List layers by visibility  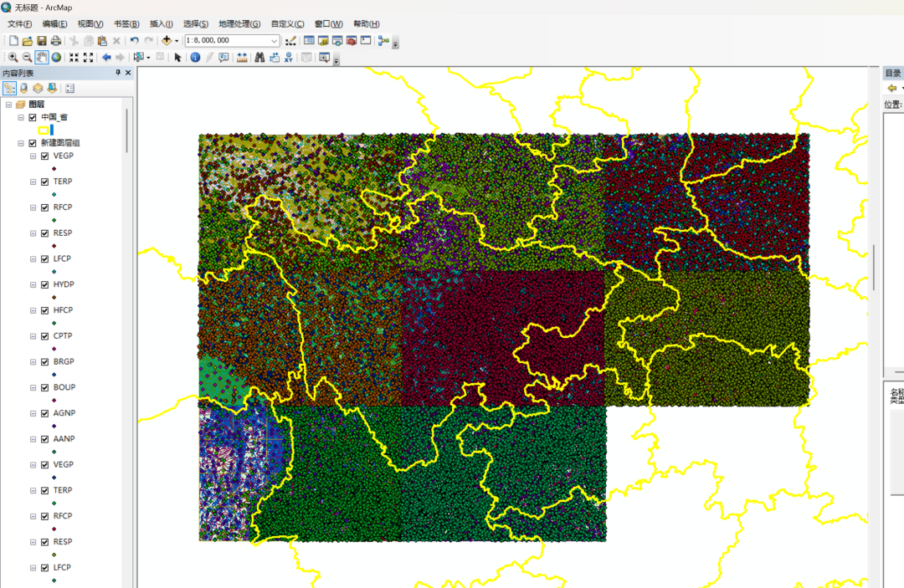click(38, 88)
